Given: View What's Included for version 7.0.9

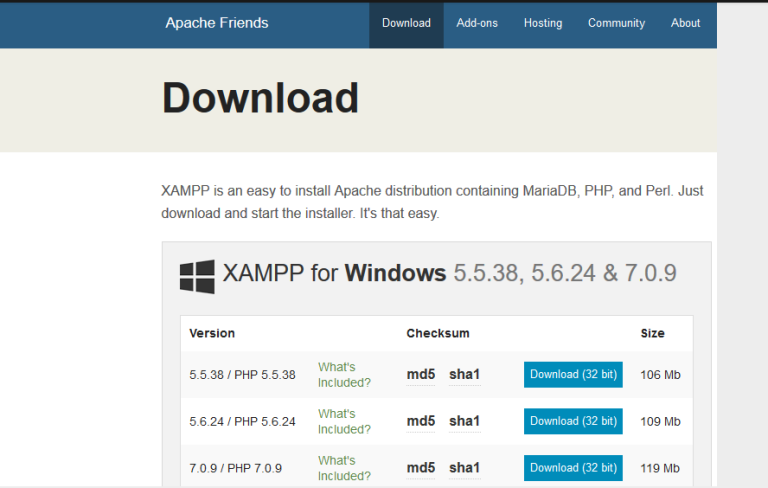Looking at the screenshot, I should [x=344, y=468].
